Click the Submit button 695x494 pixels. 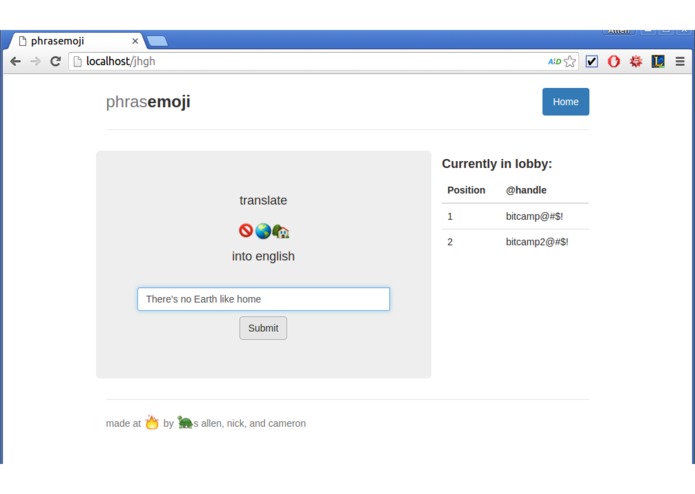263,328
